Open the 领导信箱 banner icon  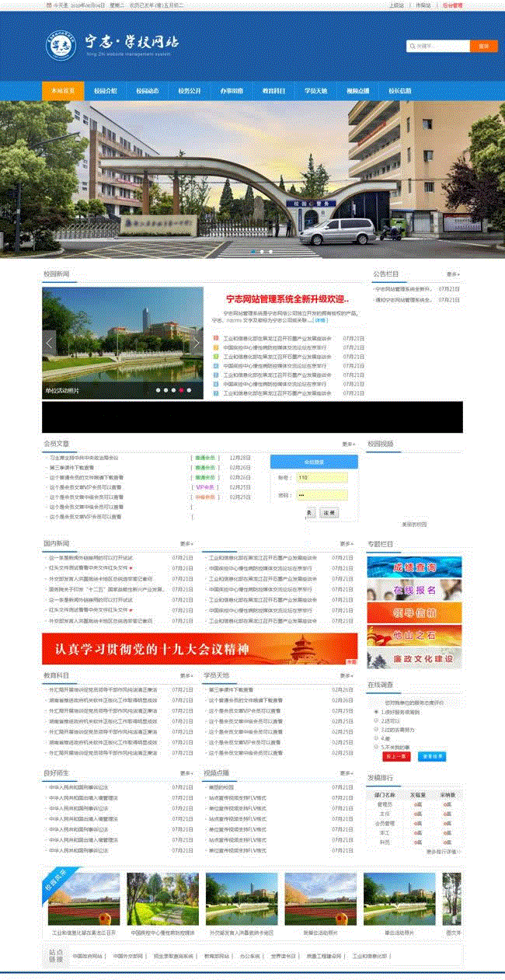[x=413, y=612]
